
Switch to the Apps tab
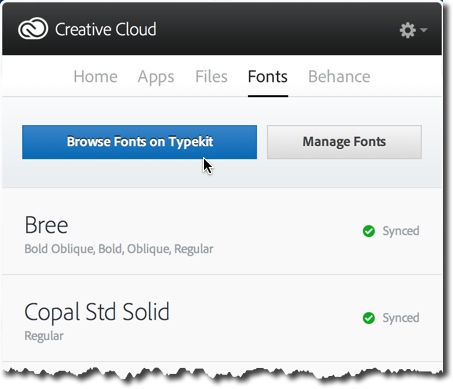[x=156, y=77]
